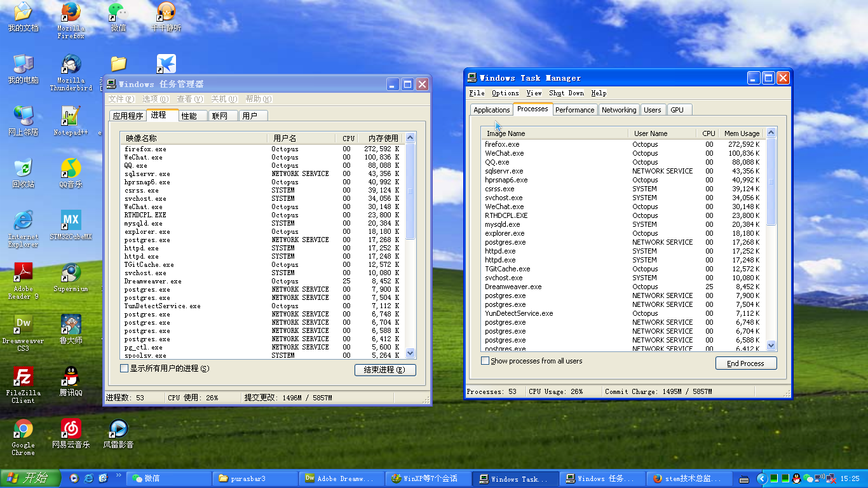Image resolution: width=868 pixels, height=488 pixels.
Task: Open the Shut Down menu
Action: [x=566, y=93]
